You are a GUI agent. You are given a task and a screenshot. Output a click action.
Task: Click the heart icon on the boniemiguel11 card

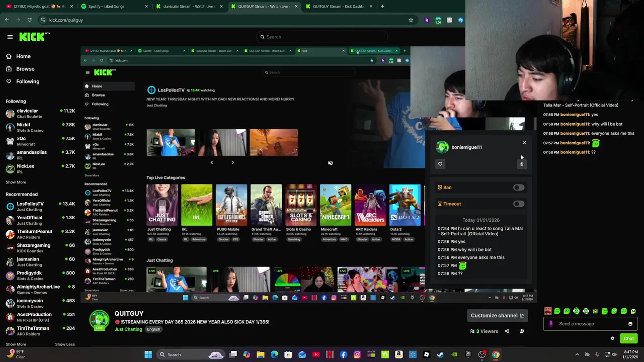tap(440, 164)
